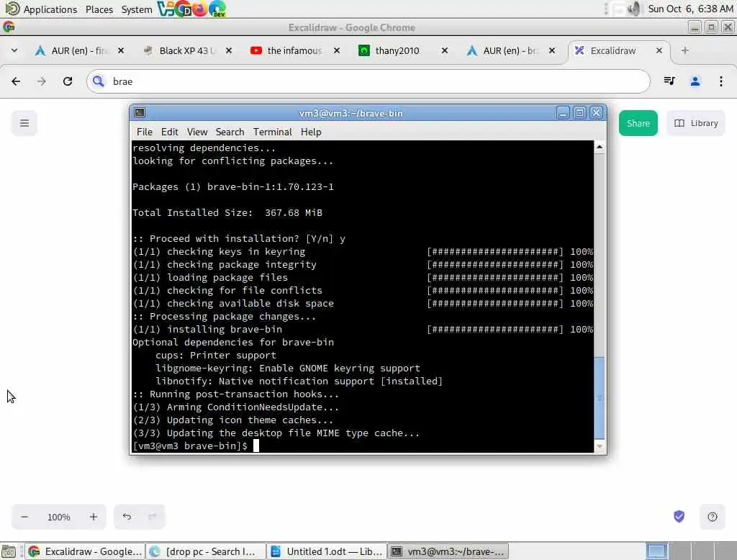Screen dimensions: 737x560
Task: Switch to 'vm3@vm3:~/brave-' taskbar item
Action: (448, 551)
